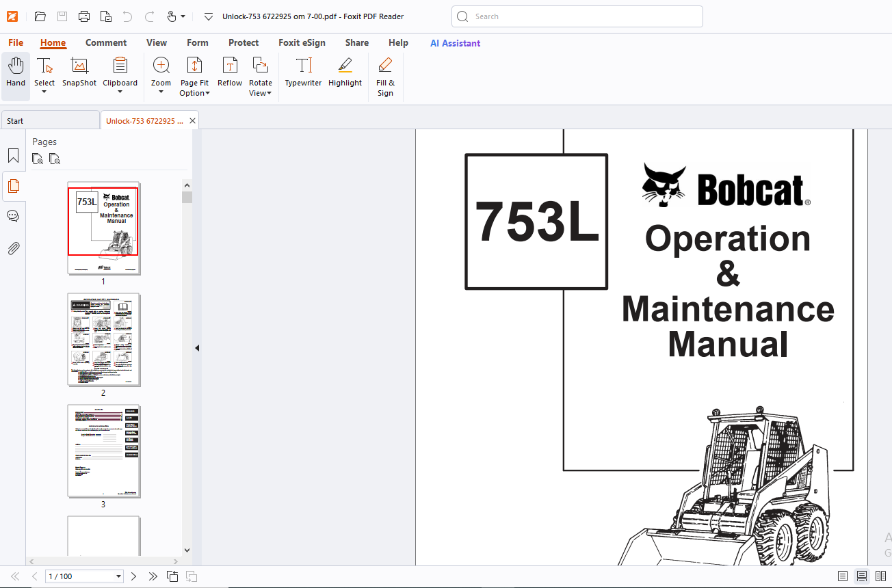The height and width of the screenshot is (588, 892).
Task: Switch to the Comment tab
Action: 106,42
